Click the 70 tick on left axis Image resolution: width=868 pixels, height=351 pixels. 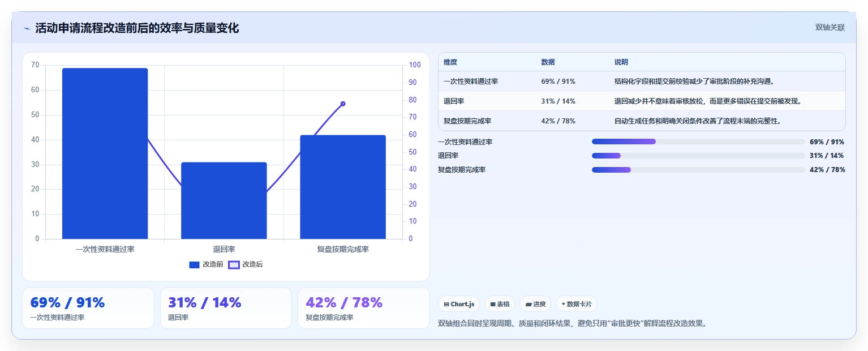[35, 65]
